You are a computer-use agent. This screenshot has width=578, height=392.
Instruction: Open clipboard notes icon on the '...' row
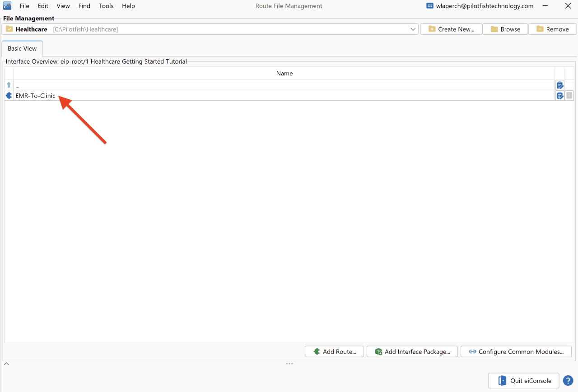coord(560,85)
